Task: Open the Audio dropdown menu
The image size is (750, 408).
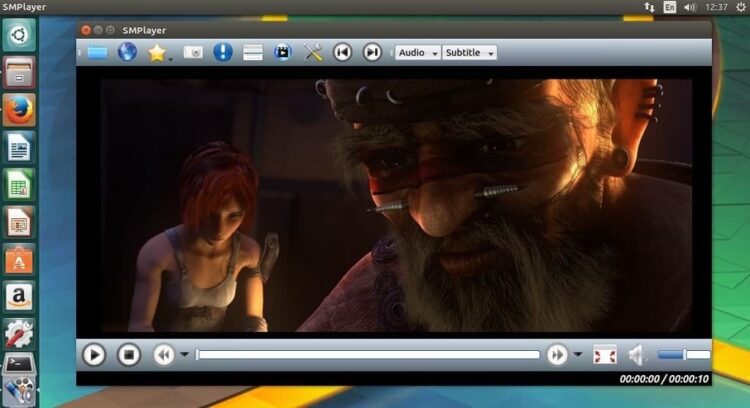Action: (418, 53)
